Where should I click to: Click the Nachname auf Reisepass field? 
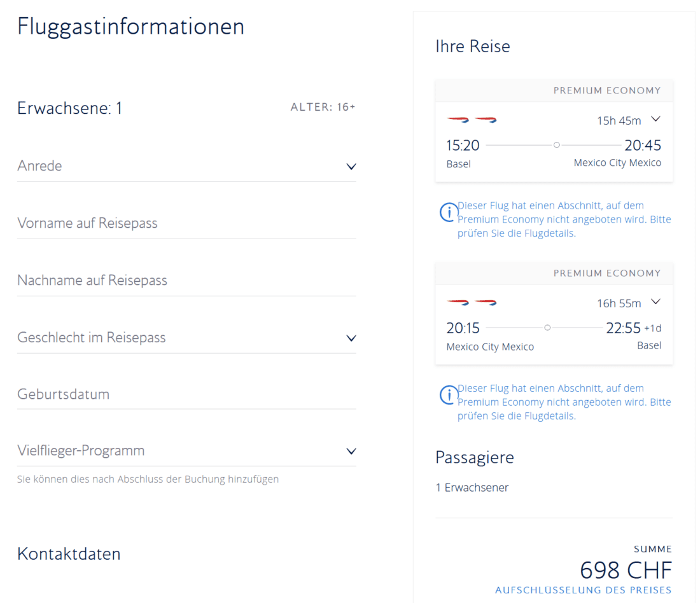[186, 281]
